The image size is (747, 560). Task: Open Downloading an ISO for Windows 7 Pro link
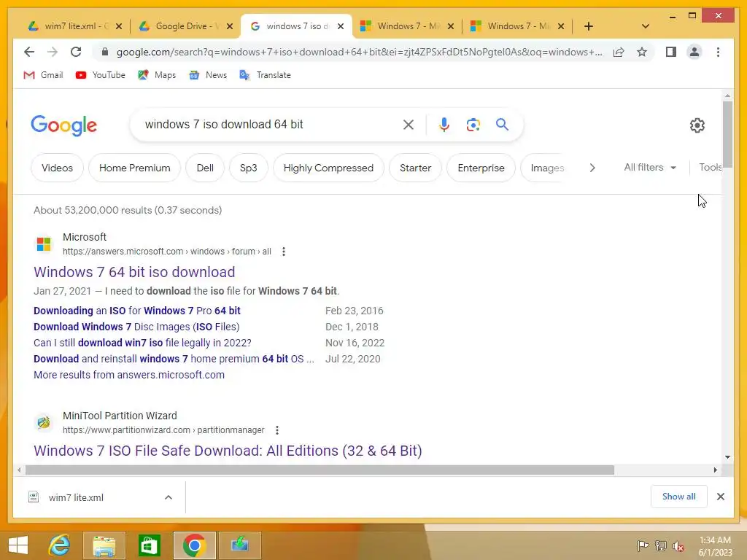tap(137, 311)
